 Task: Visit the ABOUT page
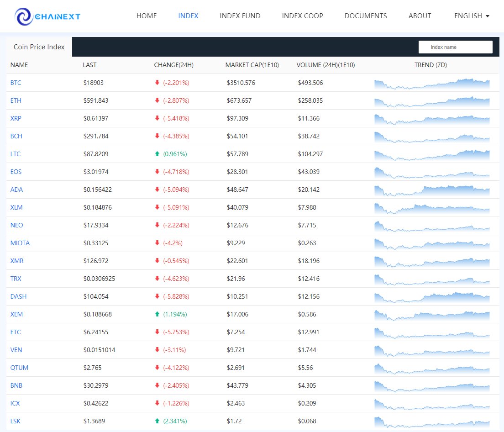[x=420, y=16]
